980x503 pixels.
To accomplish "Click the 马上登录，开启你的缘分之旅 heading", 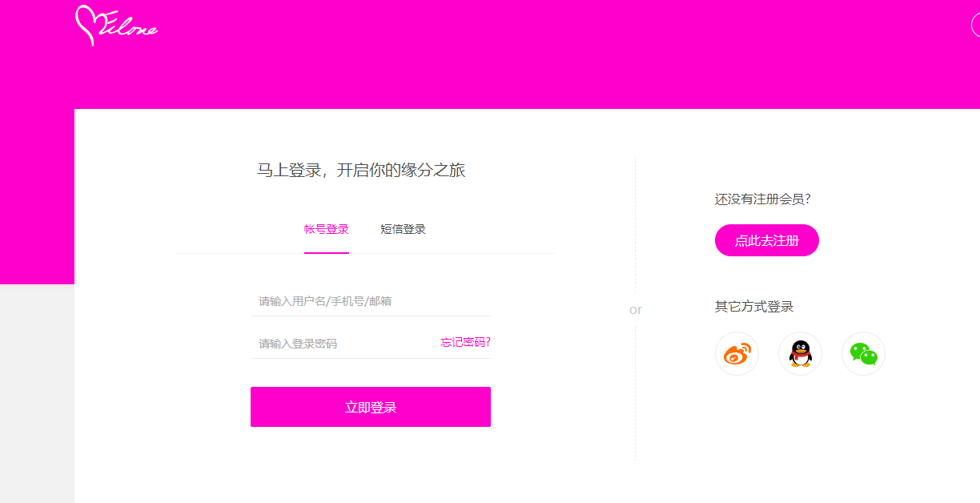I will 361,170.
